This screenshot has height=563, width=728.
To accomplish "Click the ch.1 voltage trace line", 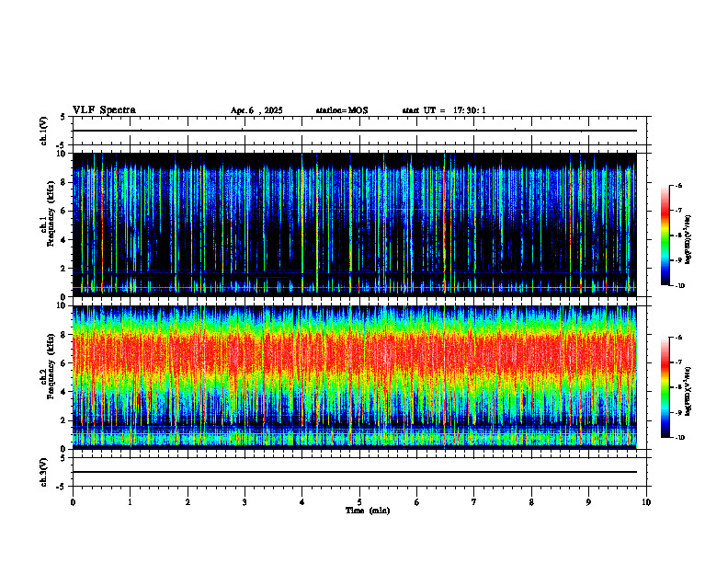I will pos(355,131).
